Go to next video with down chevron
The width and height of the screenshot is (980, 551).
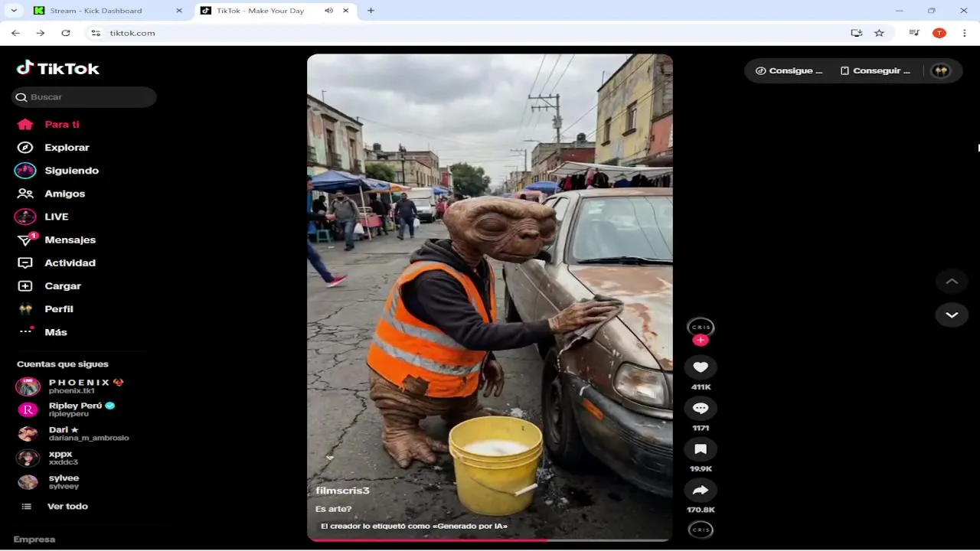[x=952, y=315]
